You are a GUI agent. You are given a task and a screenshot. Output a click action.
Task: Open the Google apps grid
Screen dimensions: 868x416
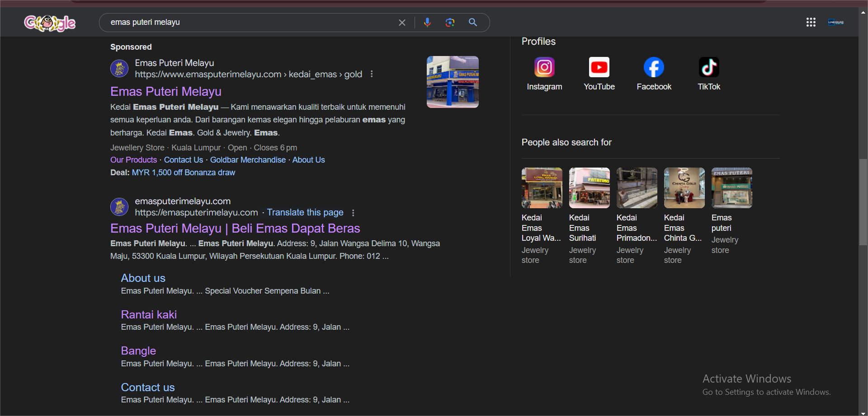click(x=811, y=22)
